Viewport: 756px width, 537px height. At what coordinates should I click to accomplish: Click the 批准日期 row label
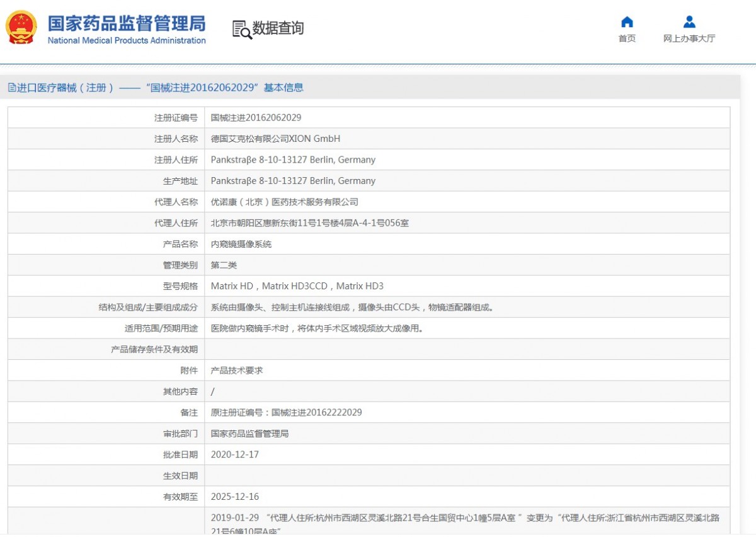[x=180, y=454]
